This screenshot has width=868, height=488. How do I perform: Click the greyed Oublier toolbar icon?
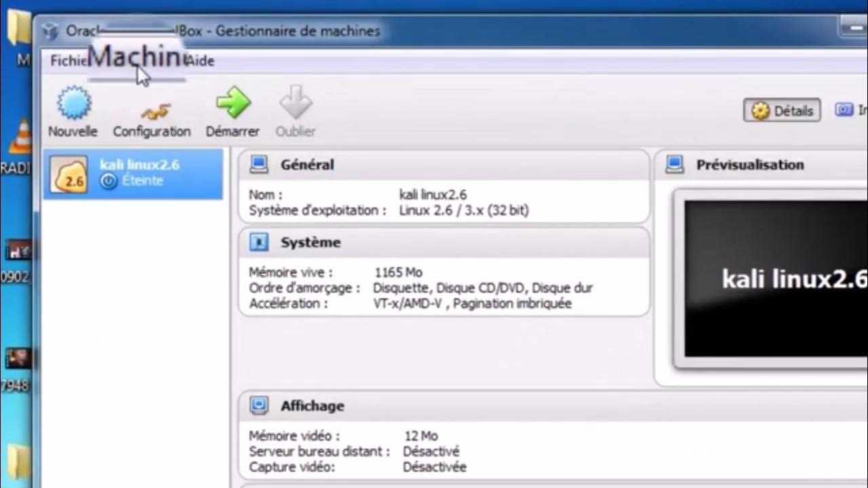click(x=296, y=103)
